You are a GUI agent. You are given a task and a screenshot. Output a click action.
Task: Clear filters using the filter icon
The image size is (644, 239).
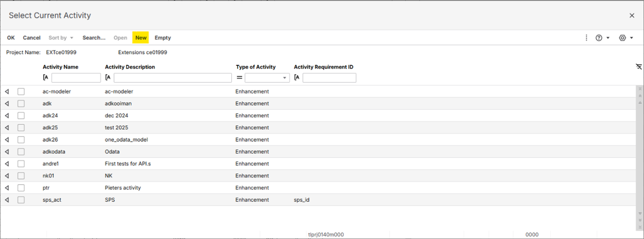tap(638, 67)
